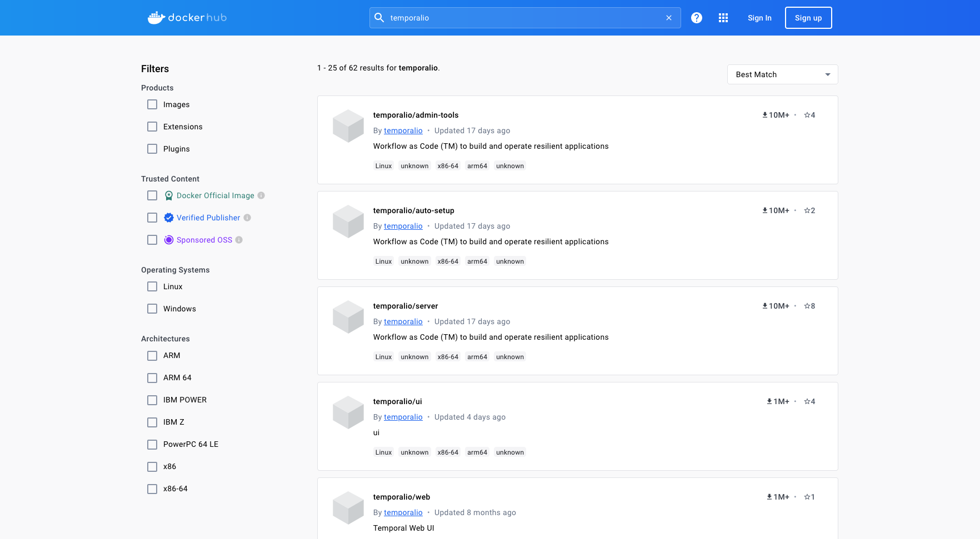The height and width of the screenshot is (539, 980).
Task: Enable Verified Publisher filter
Action: [152, 218]
